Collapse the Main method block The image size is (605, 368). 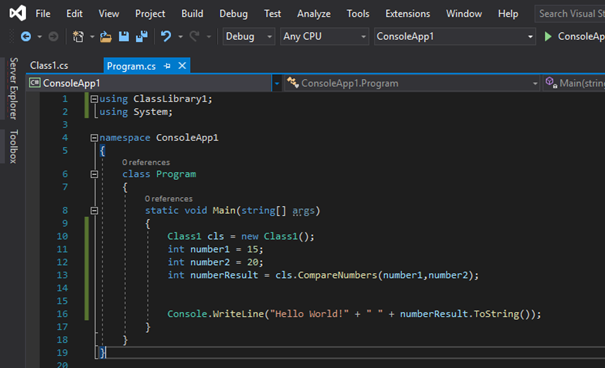click(94, 211)
